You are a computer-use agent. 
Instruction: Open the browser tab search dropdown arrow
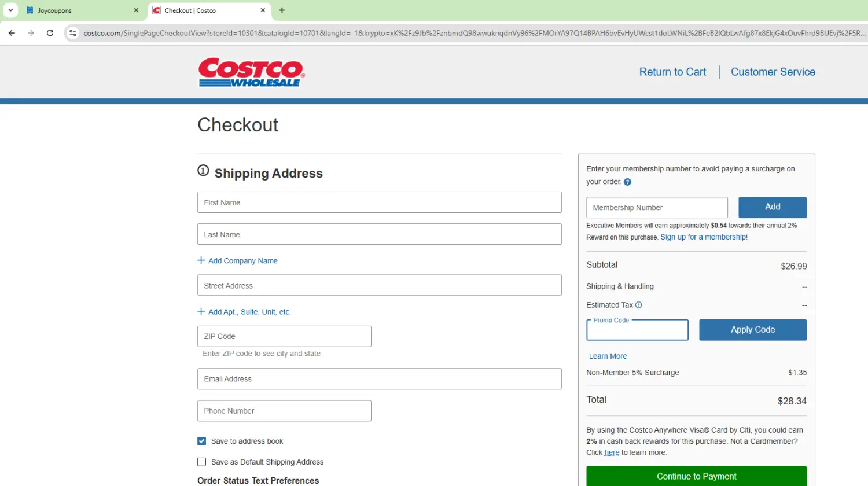click(10, 10)
